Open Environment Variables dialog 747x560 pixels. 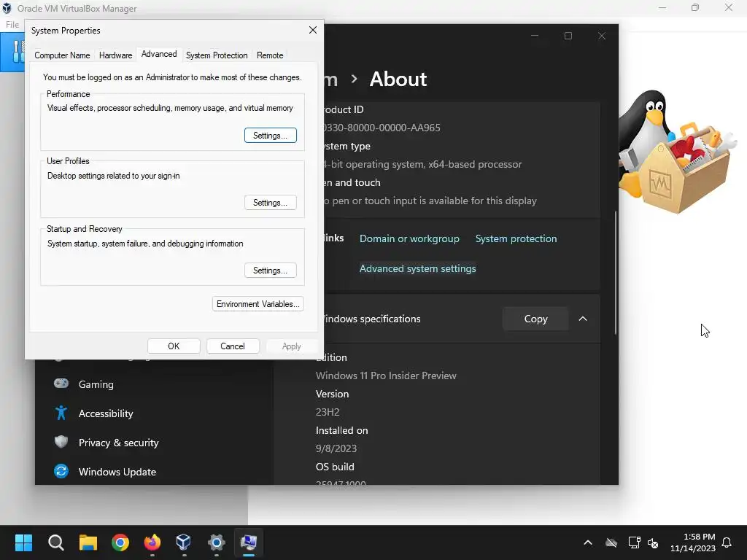[258, 304]
